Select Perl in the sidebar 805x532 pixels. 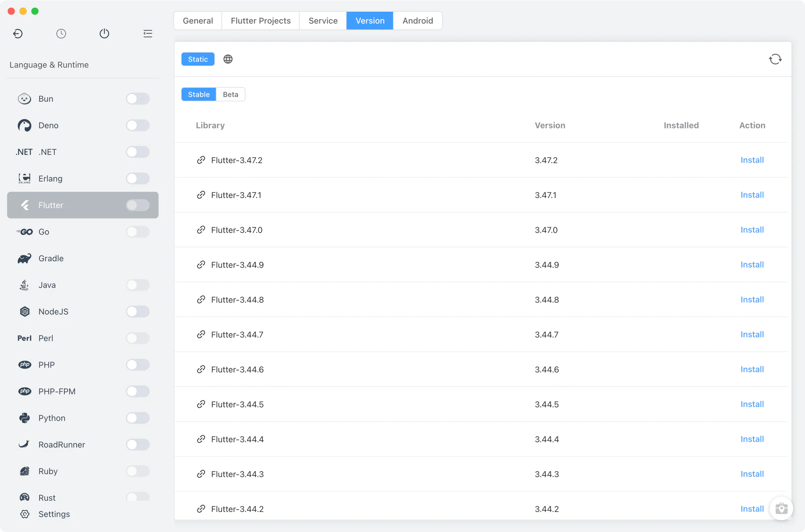point(83,338)
